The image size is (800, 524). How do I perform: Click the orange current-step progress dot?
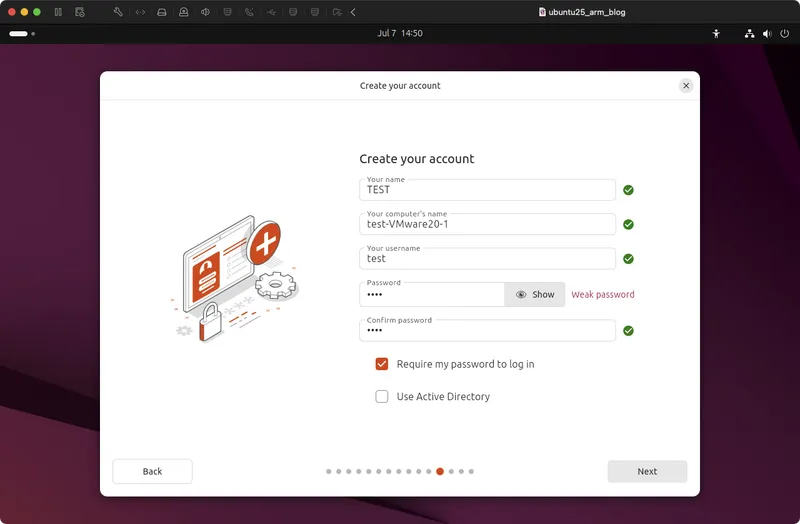pyautogui.click(x=440, y=471)
